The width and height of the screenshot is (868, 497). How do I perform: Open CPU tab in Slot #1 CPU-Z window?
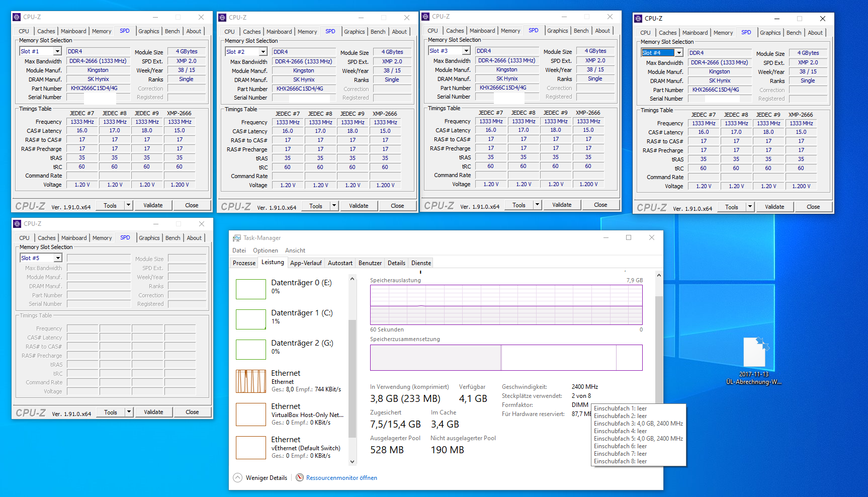[24, 31]
